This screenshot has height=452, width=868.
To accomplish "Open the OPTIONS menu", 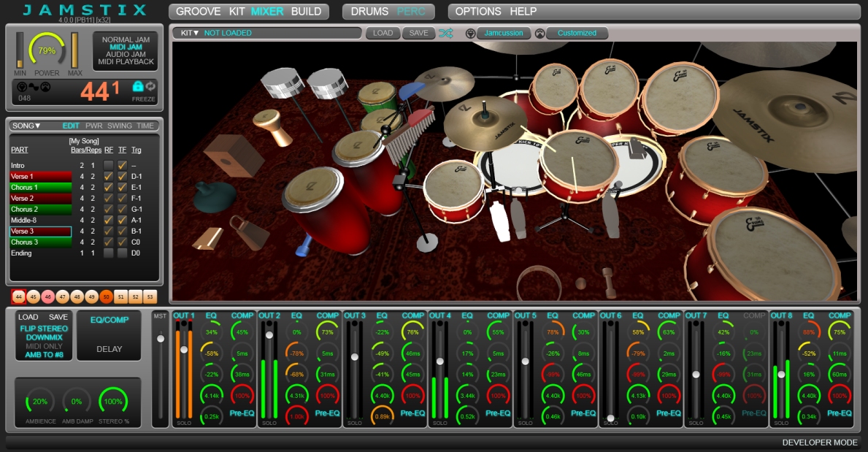I will (478, 12).
